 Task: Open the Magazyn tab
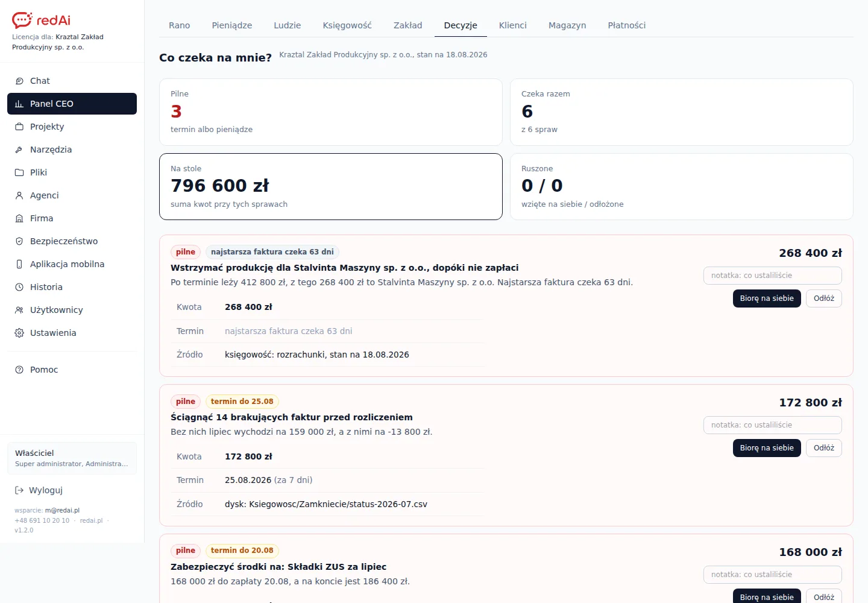point(567,25)
